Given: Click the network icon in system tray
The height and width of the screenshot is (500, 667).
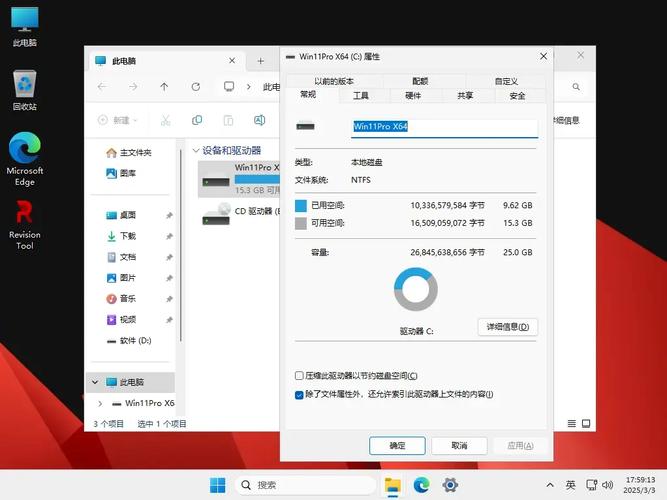Looking at the screenshot, I should [x=592, y=485].
